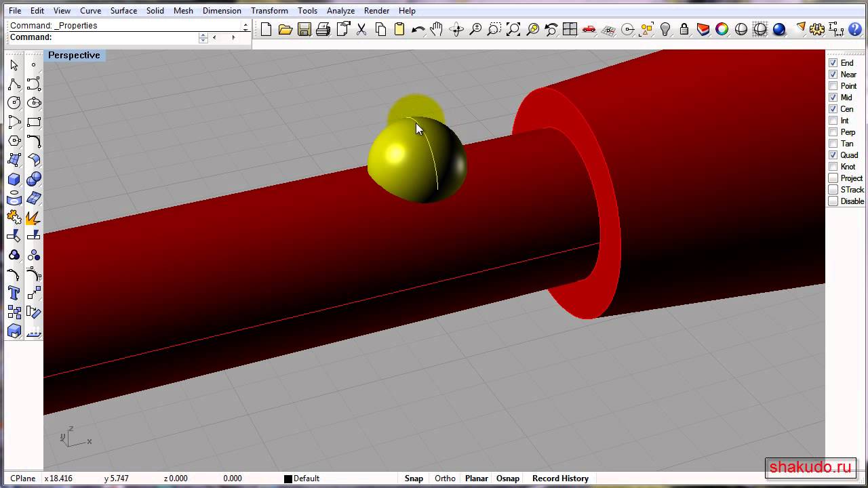Image resolution: width=868 pixels, height=488 pixels.
Task: Select the Rectangle tool
Action: click(34, 122)
